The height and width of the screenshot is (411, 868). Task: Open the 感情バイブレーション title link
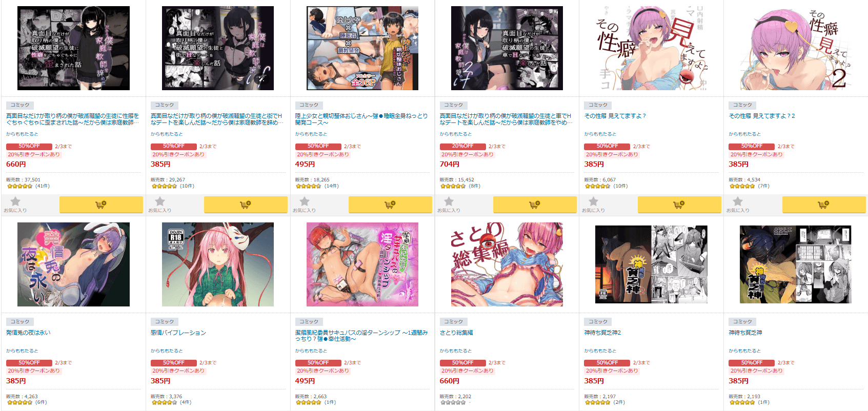[178, 333]
